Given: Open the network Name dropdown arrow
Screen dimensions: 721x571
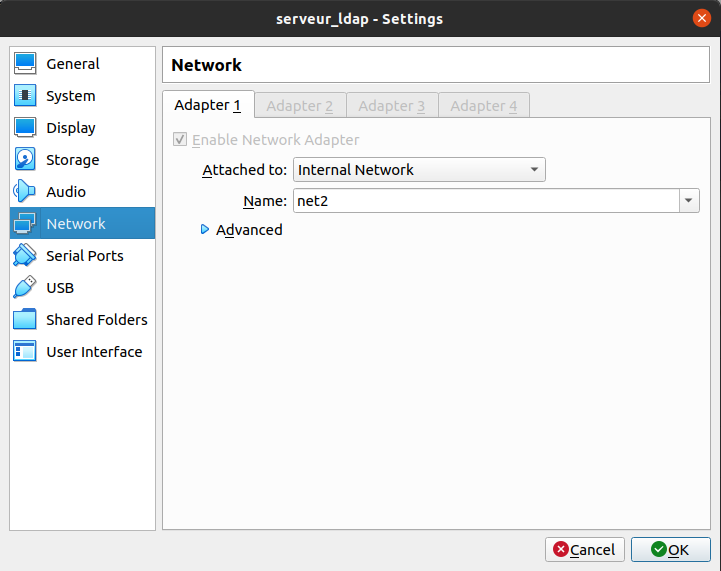Looking at the screenshot, I should coord(688,201).
